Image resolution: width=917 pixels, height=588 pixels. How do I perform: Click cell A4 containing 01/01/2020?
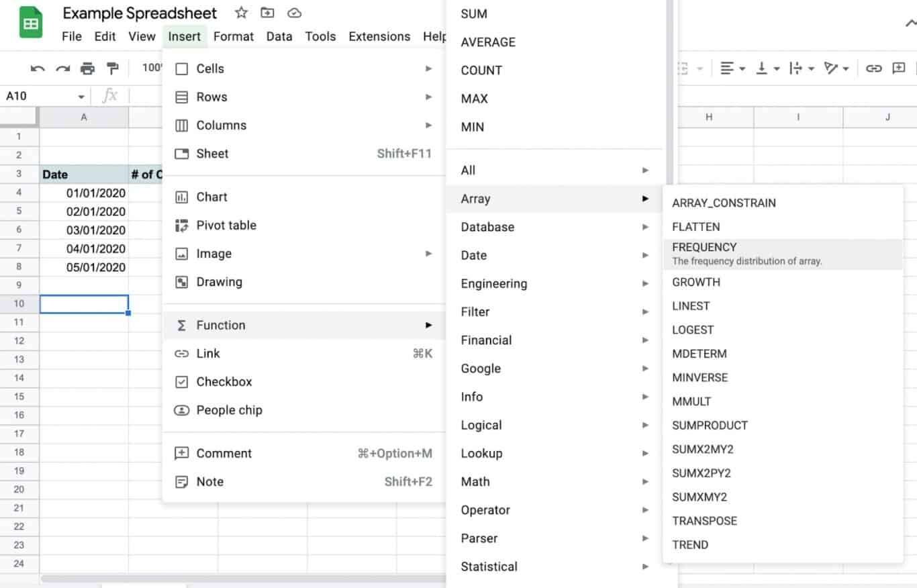tap(84, 193)
